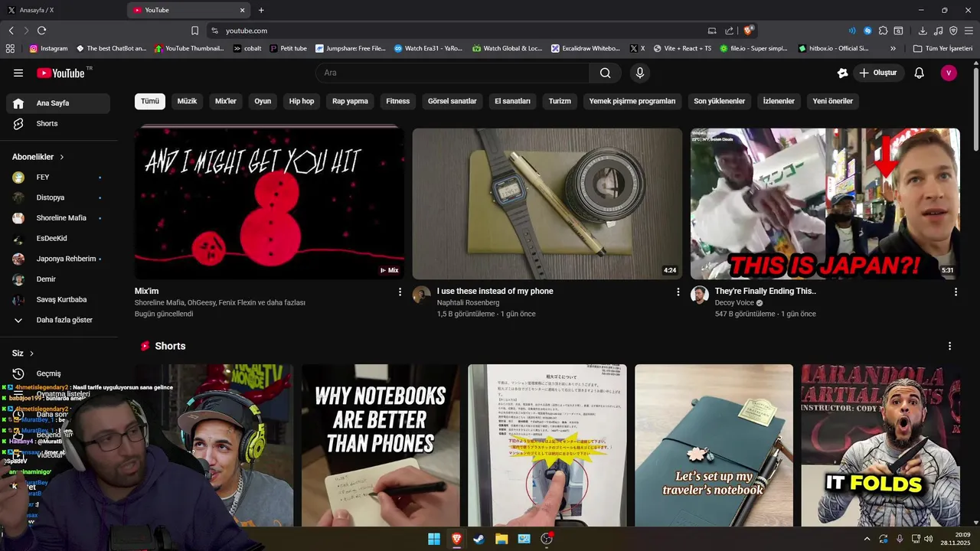Image resolution: width=980 pixels, height=551 pixels.
Task: Open a new browser tab
Action: coord(261,10)
